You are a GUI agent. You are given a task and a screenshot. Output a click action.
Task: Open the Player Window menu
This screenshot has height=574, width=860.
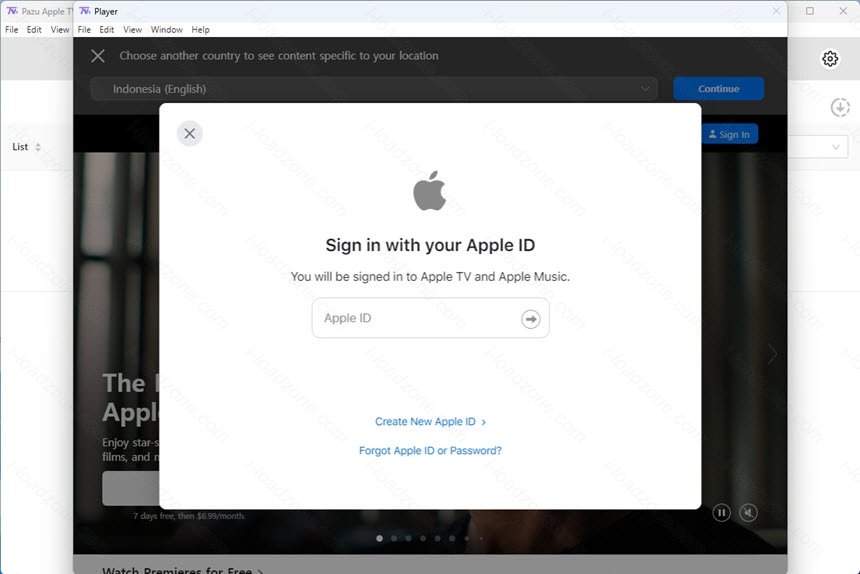click(167, 30)
